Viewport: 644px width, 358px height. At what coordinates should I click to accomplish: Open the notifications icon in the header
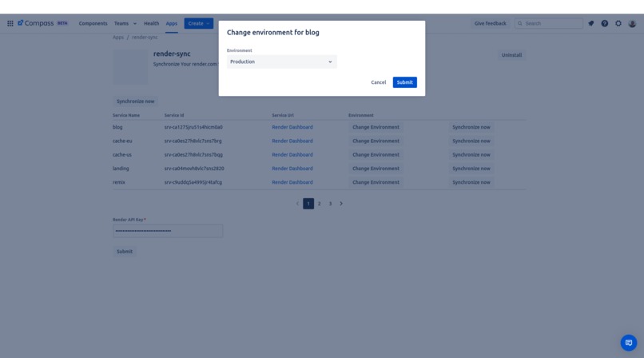[591, 23]
